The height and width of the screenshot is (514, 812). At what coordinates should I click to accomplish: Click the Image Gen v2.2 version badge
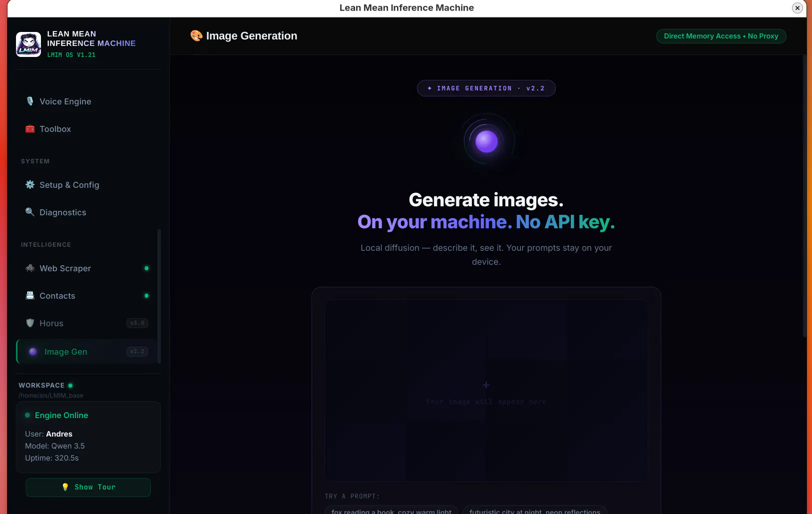(137, 352)
